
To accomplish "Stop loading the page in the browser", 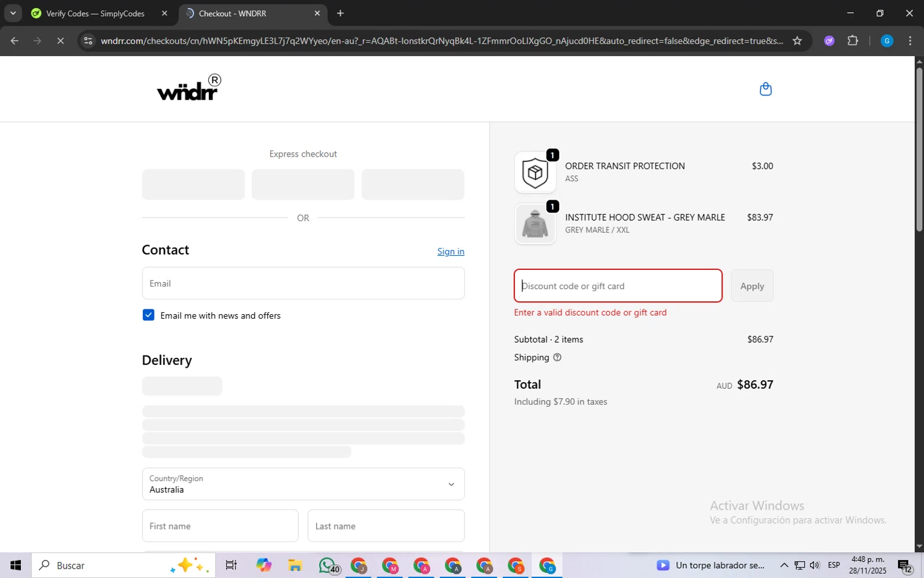I will pos(60,41).
